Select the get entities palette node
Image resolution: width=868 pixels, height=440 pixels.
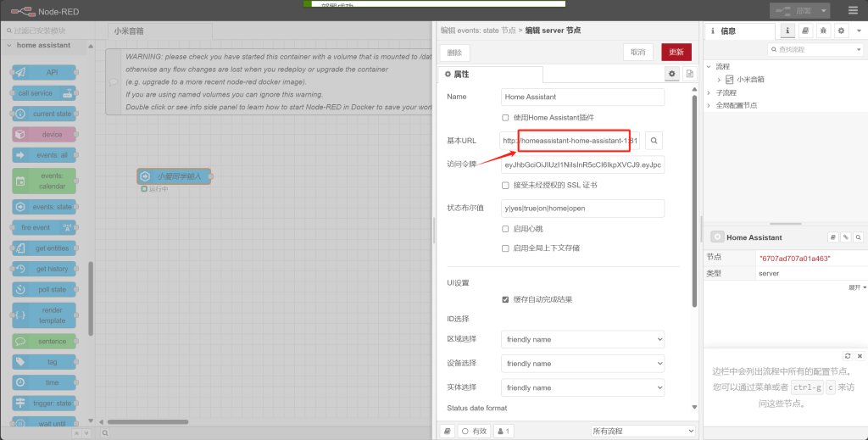tap(44, 248)
